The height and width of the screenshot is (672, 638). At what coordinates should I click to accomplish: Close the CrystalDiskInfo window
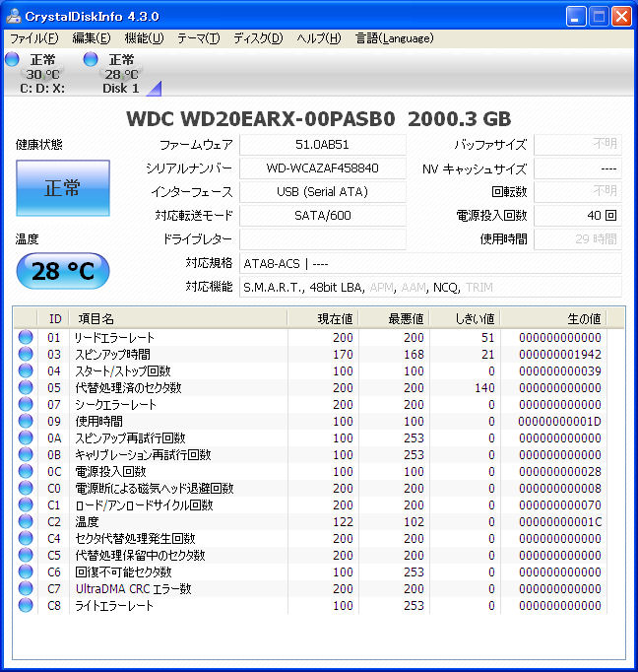click(621, 17)
